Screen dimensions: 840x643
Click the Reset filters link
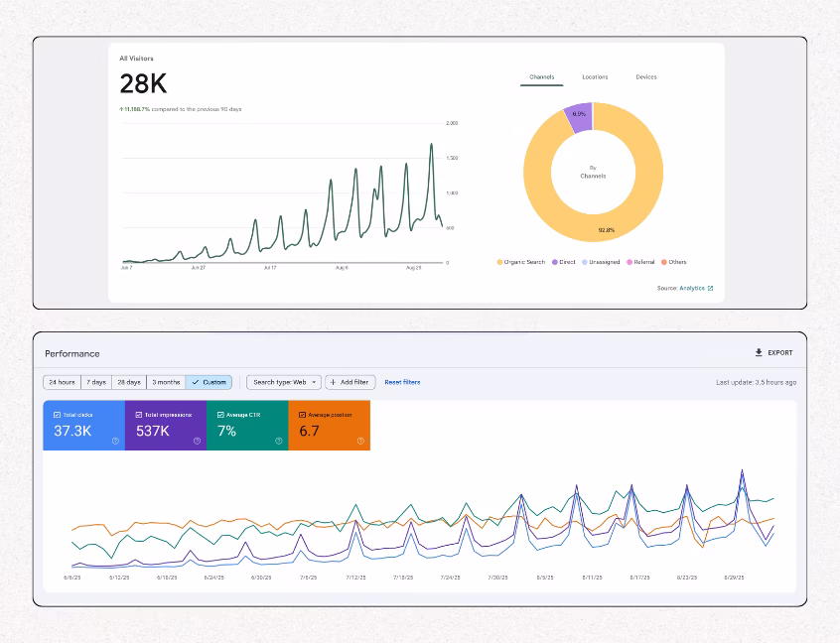(x=401, y=382)
